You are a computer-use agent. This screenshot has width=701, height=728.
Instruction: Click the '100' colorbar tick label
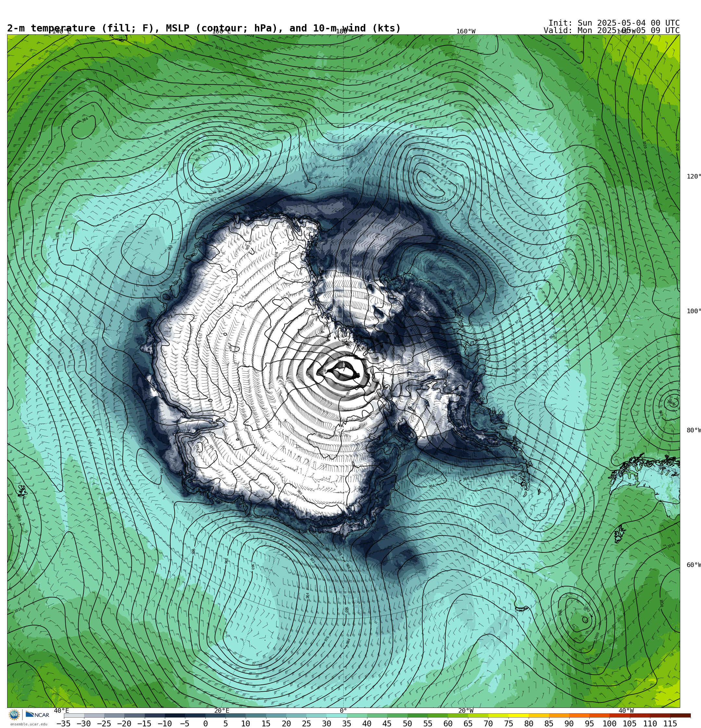tap(609, 723)
